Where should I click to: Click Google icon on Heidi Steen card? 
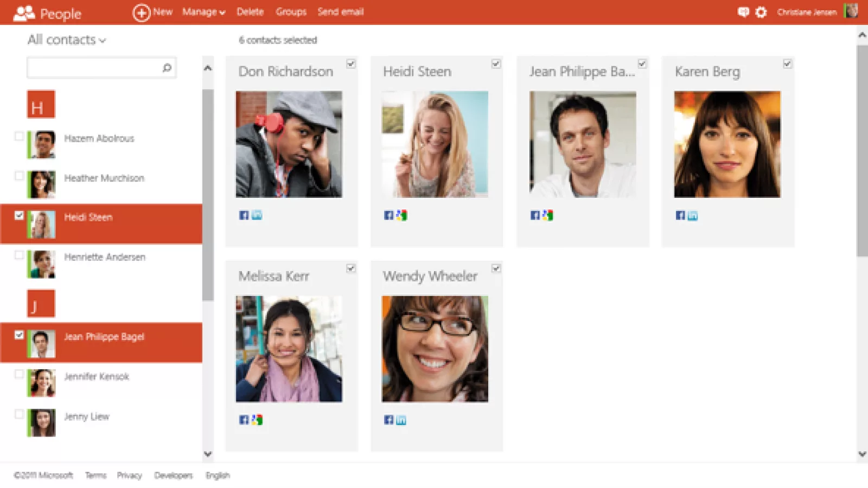coord(401,215)
